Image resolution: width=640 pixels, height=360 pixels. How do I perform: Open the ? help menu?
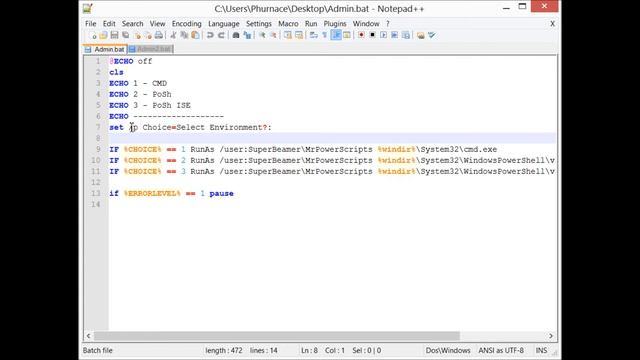click(388, 24)
